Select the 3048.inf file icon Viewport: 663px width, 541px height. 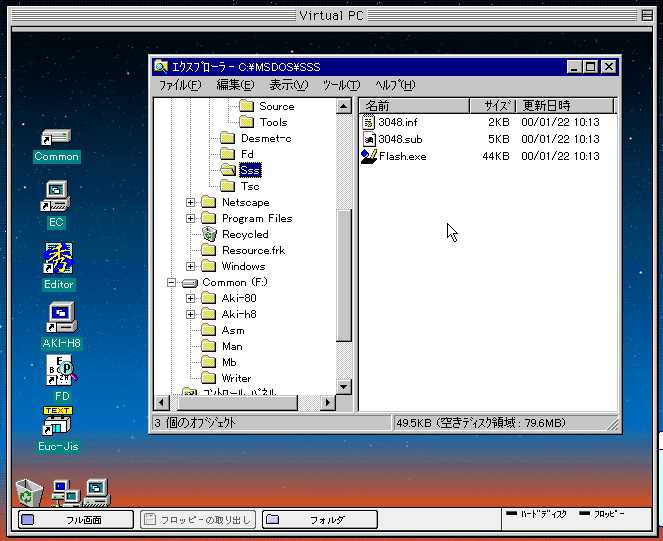(x=369, y=122)
